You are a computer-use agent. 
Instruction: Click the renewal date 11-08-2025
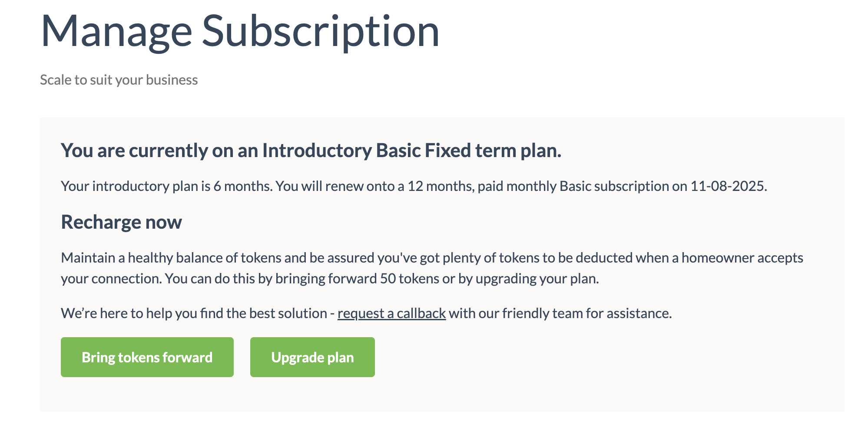728,186
